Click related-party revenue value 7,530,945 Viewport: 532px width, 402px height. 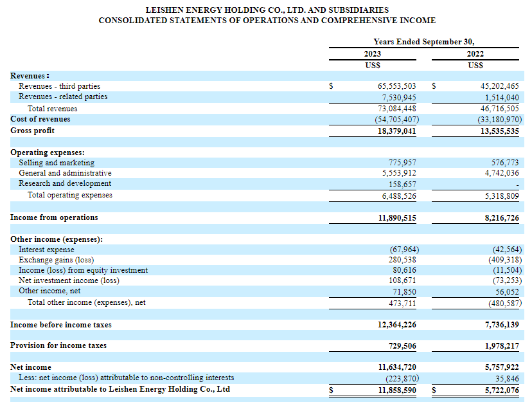[400, 98]
